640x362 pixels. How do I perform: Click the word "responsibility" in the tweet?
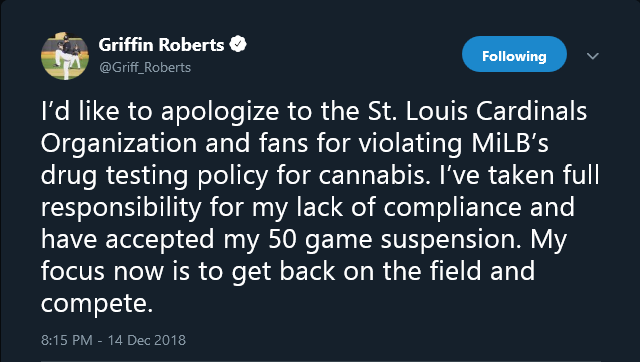click(x=121, y=208)
